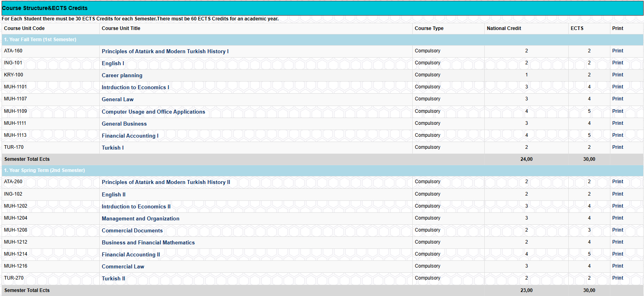
Task: Print the MUH-1216 Commercial Law row
Action: (x=617, y=266)
